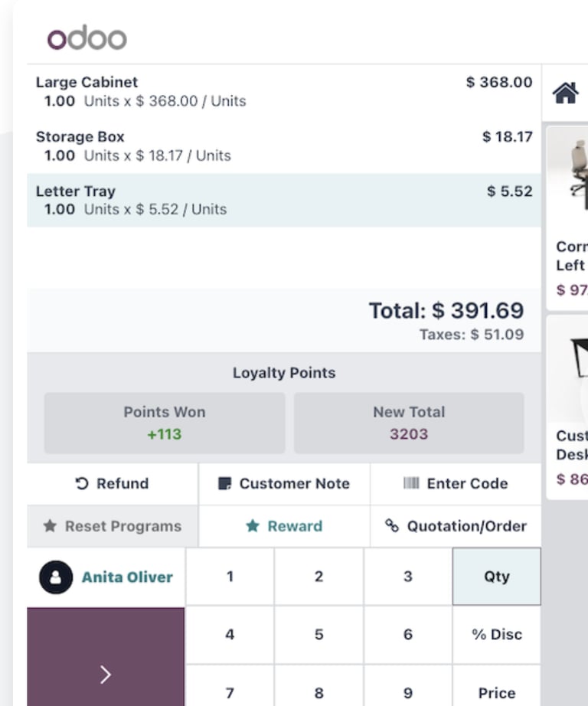Click the Reset Programs star button
Viewport: 588px width, 706px height.
click(112, 526)
